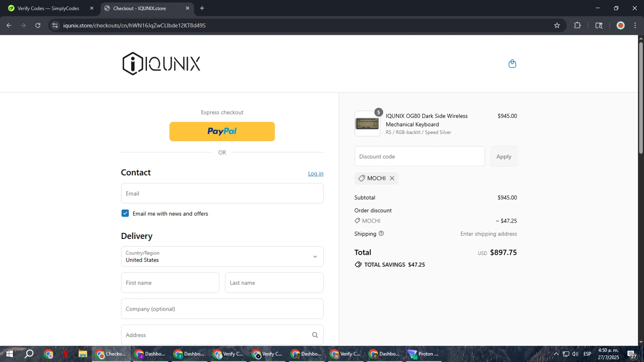This screenshot has height=362, width=644.
Task: Expand the Country/Region dropdown
Action: coord(222,256)
